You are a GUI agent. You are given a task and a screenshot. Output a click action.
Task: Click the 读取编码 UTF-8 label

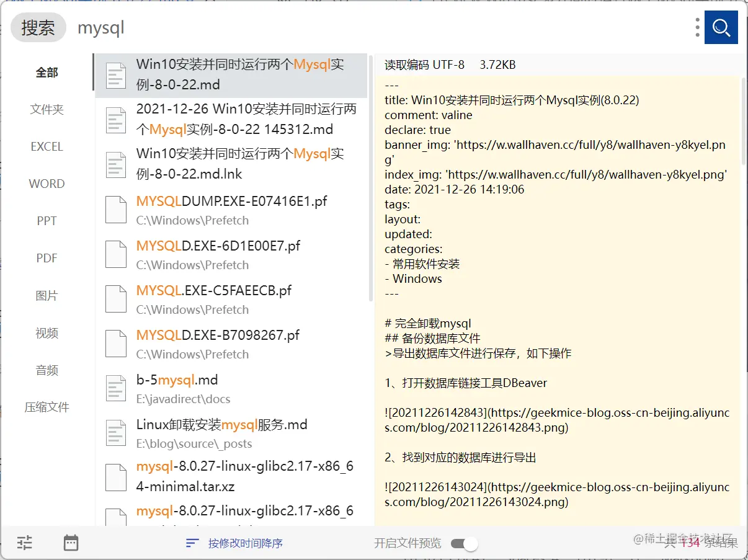(424, 64)
